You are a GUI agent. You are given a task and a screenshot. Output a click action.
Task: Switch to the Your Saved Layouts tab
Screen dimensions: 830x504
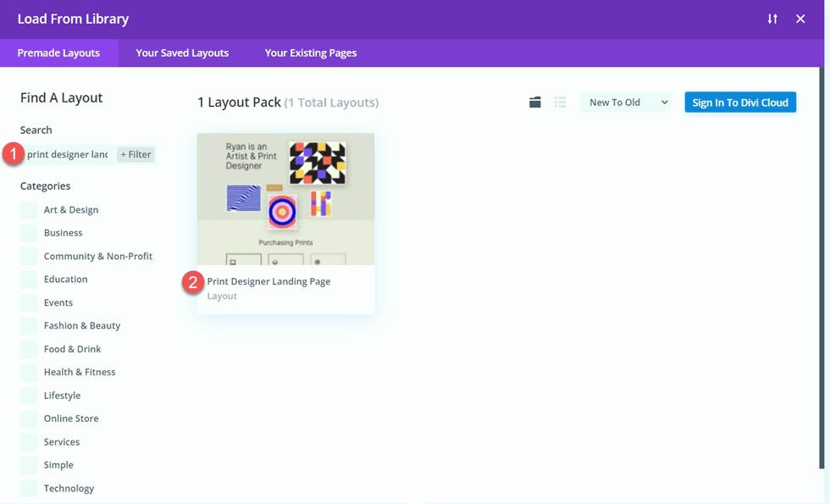tap(181, 53)
